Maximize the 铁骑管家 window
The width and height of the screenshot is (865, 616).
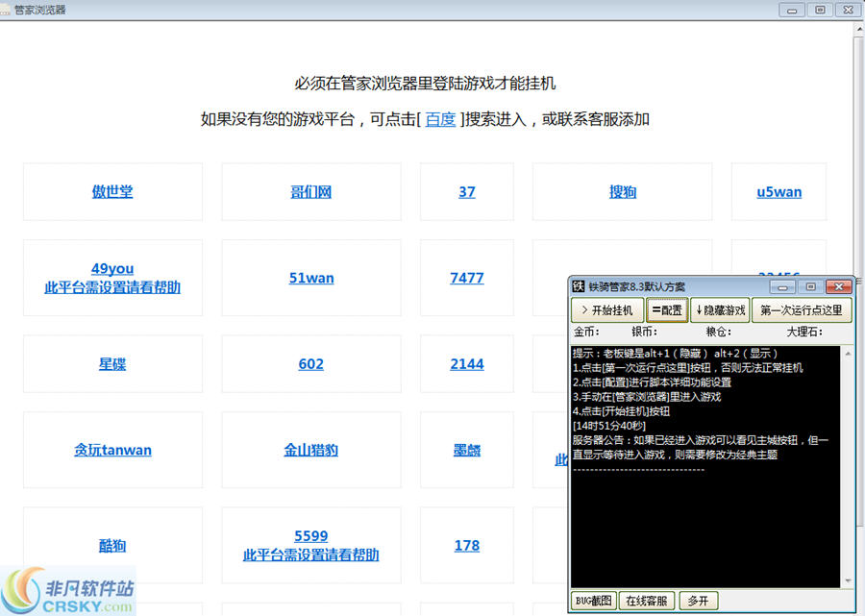810,286
